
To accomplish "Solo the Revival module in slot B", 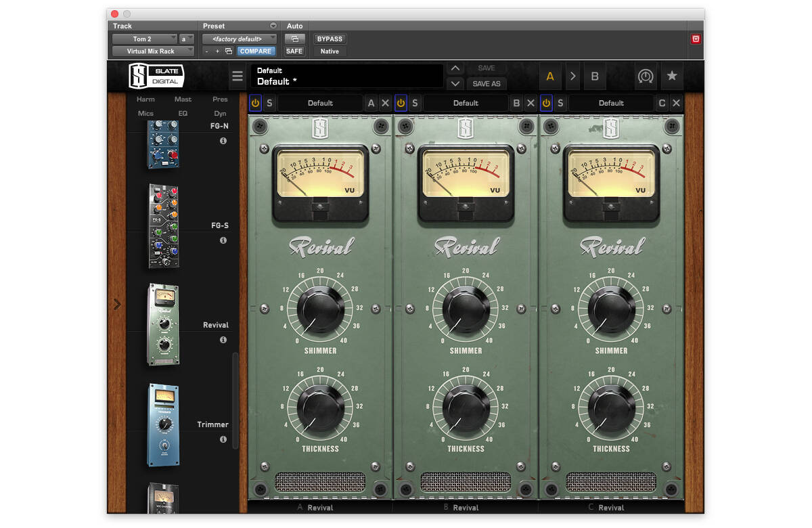I will point(415,103).
